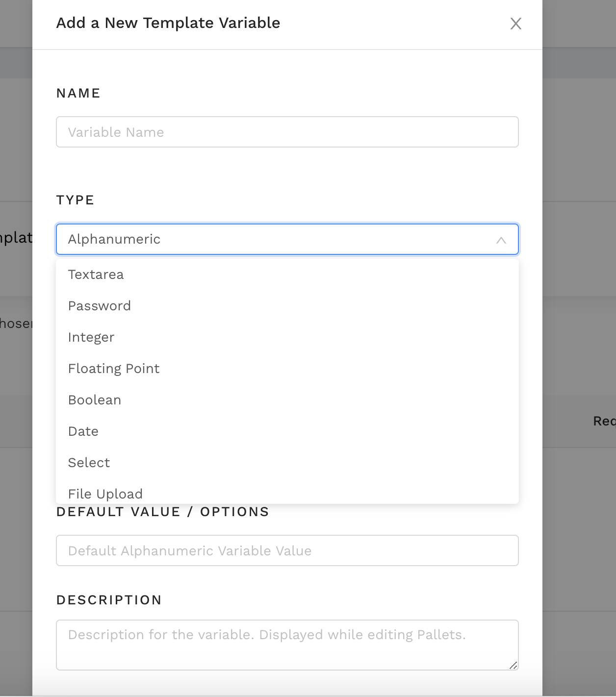Click the TYPE field label

pyautogui.click(x=75, y=200)
